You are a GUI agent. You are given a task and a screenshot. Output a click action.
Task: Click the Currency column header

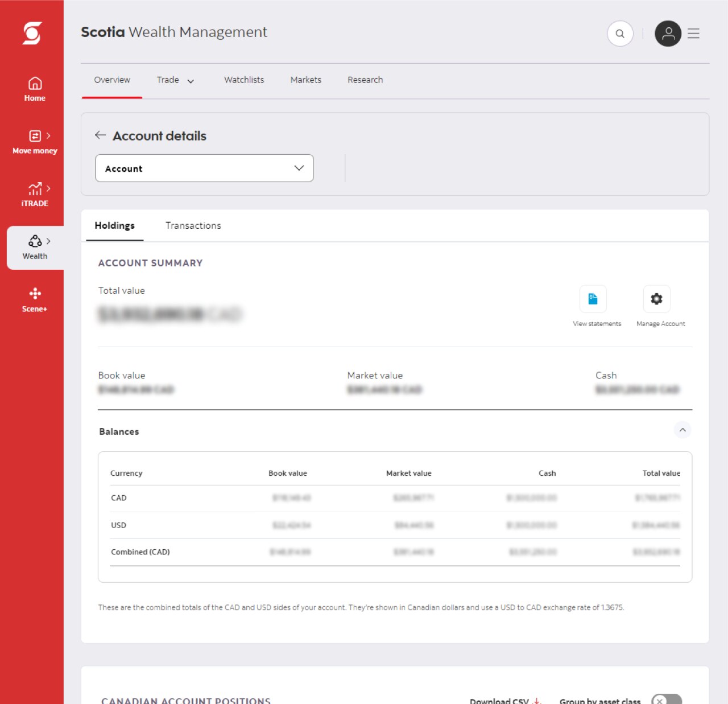126,474
